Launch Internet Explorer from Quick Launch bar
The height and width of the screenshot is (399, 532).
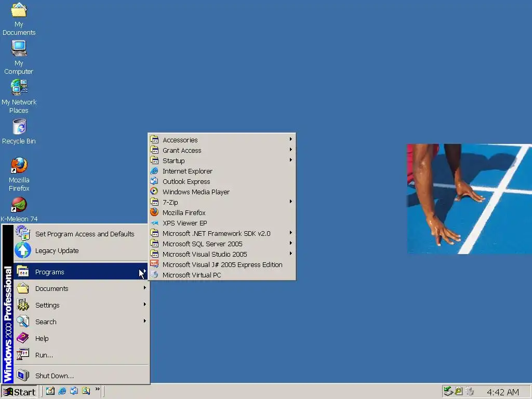62,391
